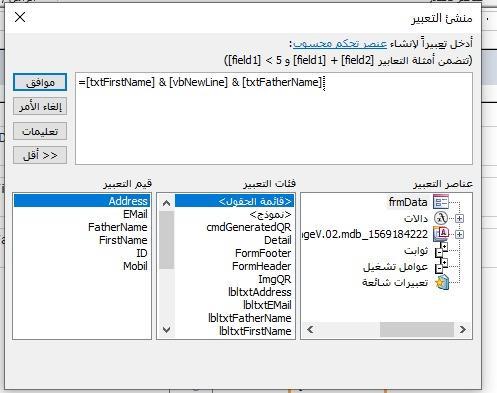Select the frmData form icon
497x393 pixels.
441,202
